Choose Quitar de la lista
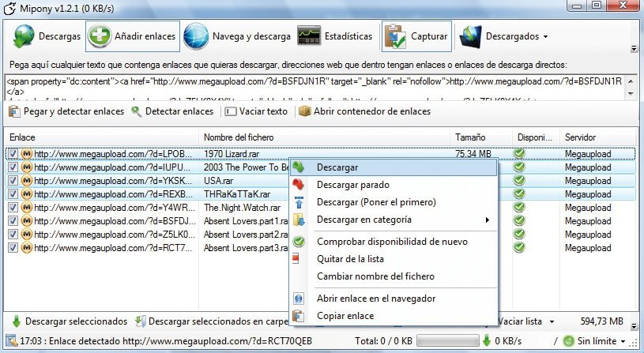Viewport: 644px width, 353px height. click(x=394, y=258)
